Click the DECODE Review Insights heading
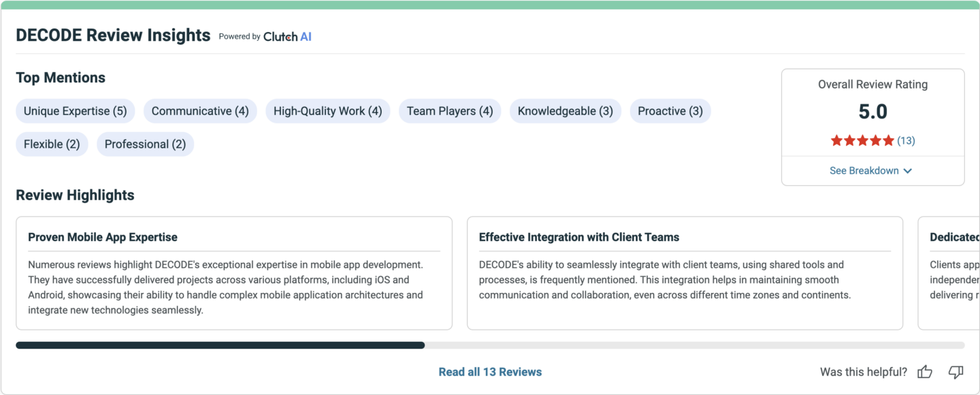The height and width of the screenshot is (395, 980). coord(113,35)
